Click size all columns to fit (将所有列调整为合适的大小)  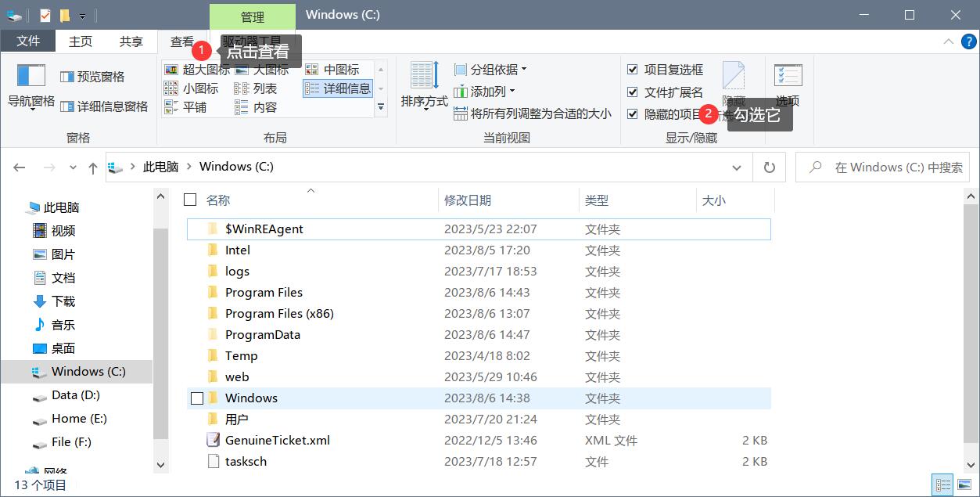point(533,113)
